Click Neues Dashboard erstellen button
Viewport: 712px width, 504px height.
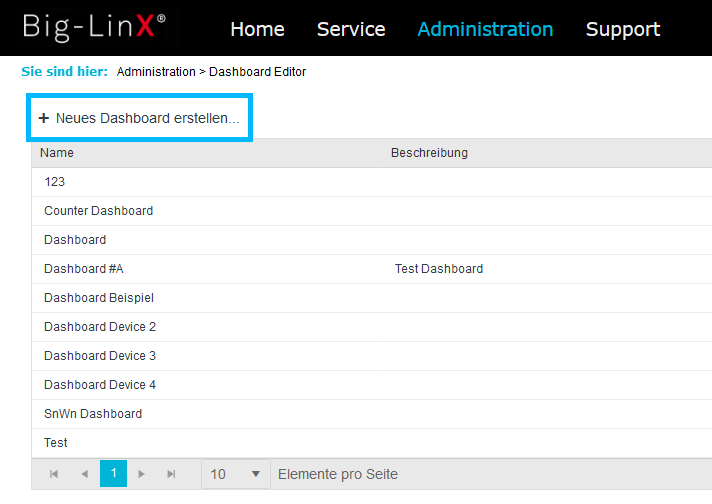coord(139,118)
